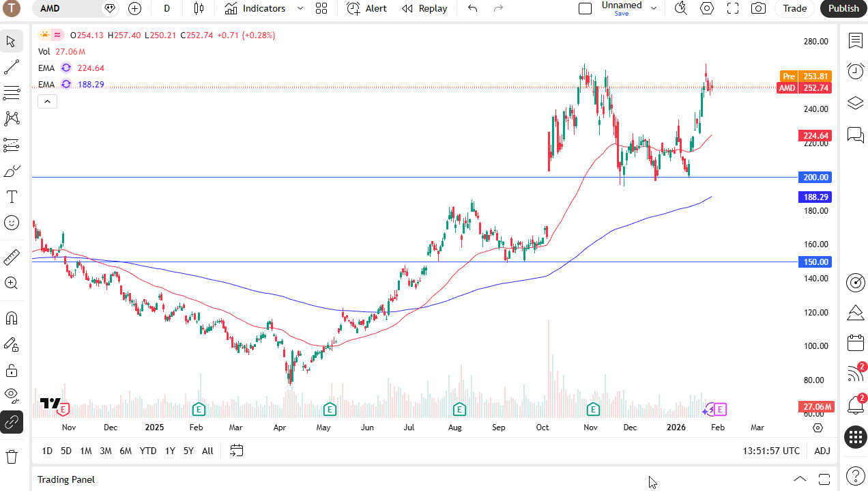This screenshot has height=491, width=868.
Task: Click the 150.00 horizontal line price label
Action: (815, 262)
